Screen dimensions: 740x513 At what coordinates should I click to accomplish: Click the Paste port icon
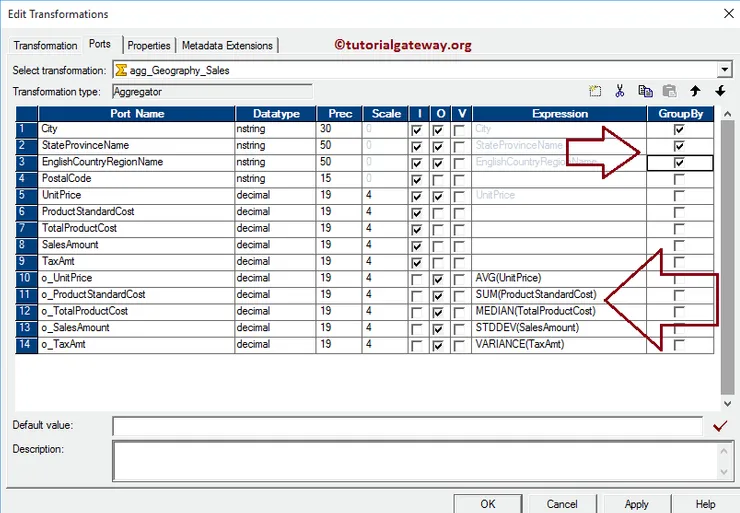click(669, 91)
